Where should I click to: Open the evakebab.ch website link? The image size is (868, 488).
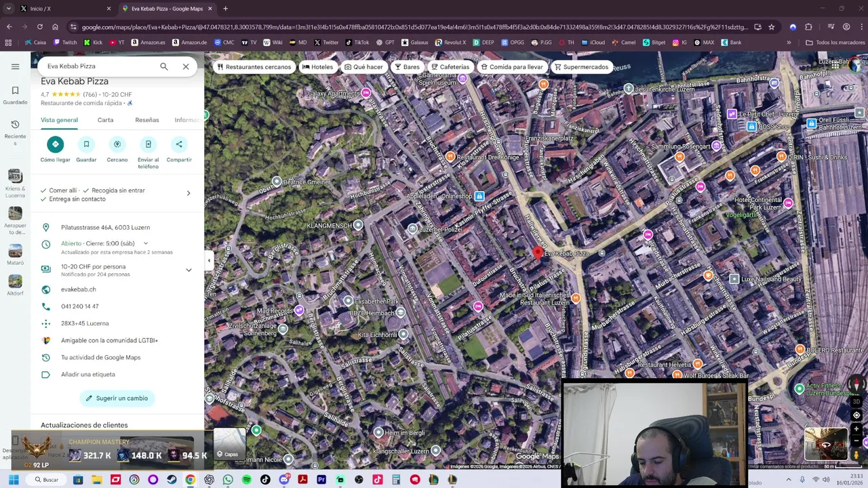pyautogui.click(x=79, y=289)
